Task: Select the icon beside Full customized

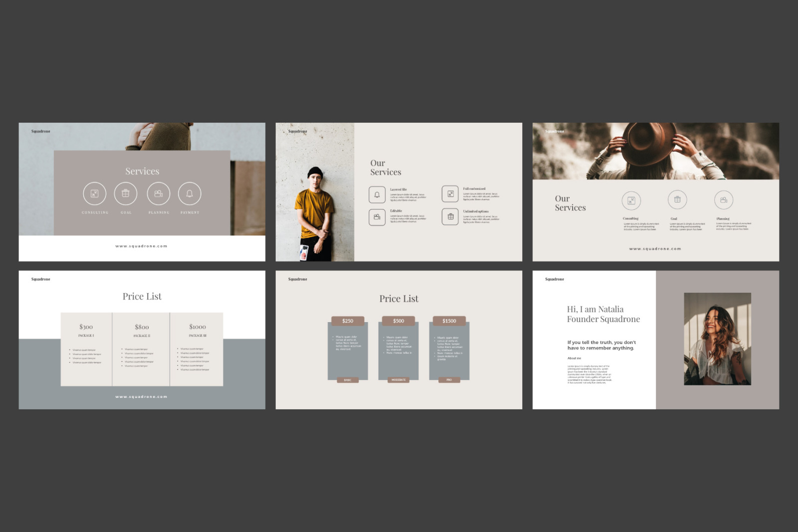Action: coord(450,194)
